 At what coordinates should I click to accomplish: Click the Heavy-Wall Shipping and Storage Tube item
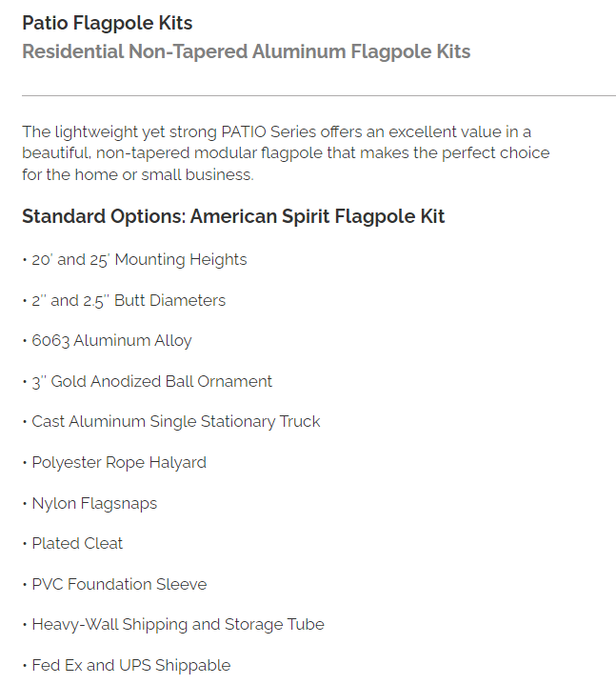pos(178,625)
